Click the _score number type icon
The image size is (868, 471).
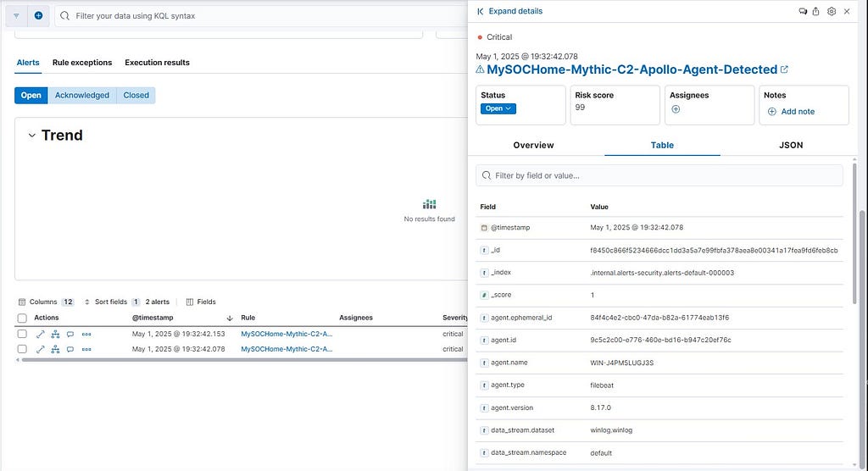484,295
